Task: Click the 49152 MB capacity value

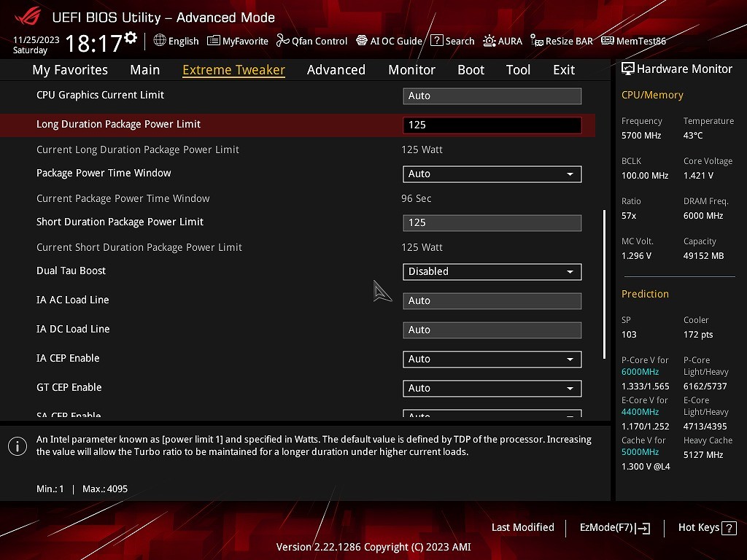Action: (x=703, y=256)
